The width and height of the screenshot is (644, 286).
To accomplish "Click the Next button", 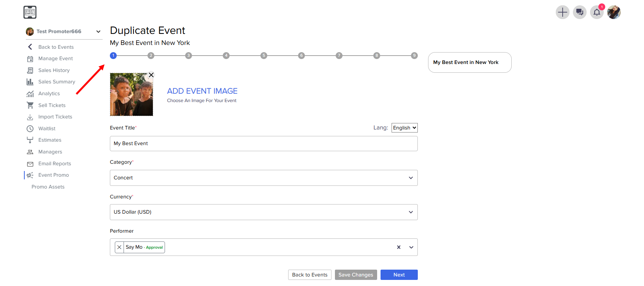I will tap(399, 275).
